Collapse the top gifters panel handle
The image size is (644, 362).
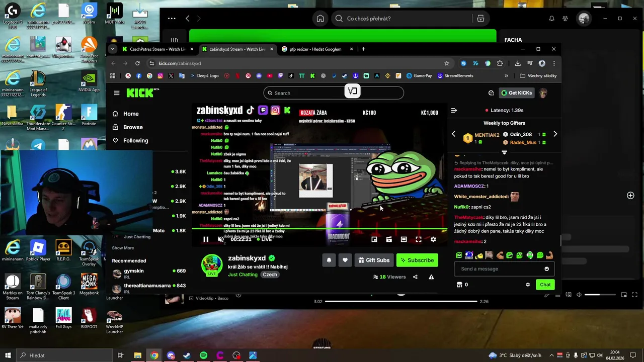[x=504, y=151]
